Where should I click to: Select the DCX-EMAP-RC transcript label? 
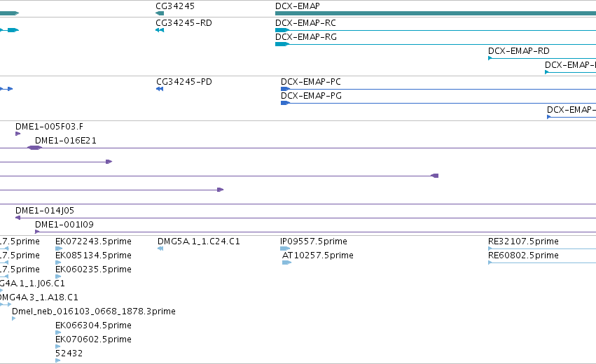click(305, 23)
